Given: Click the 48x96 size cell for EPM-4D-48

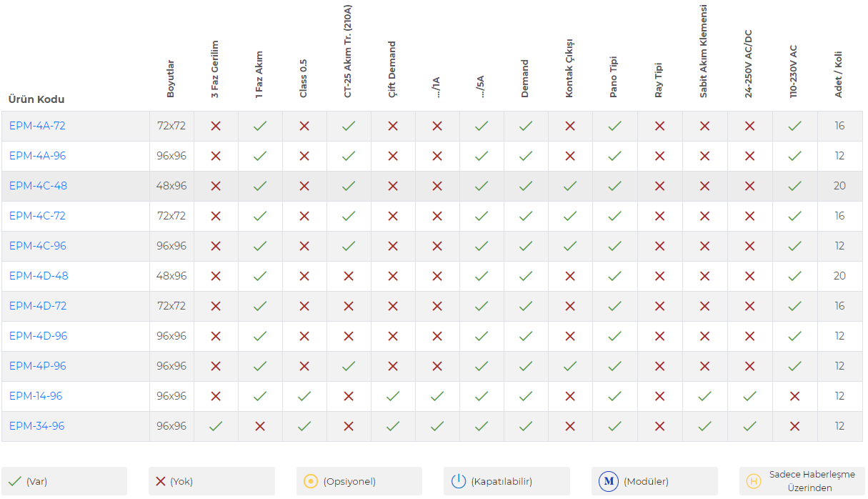Looking at the screenshot, I should (x=171, y=276).
